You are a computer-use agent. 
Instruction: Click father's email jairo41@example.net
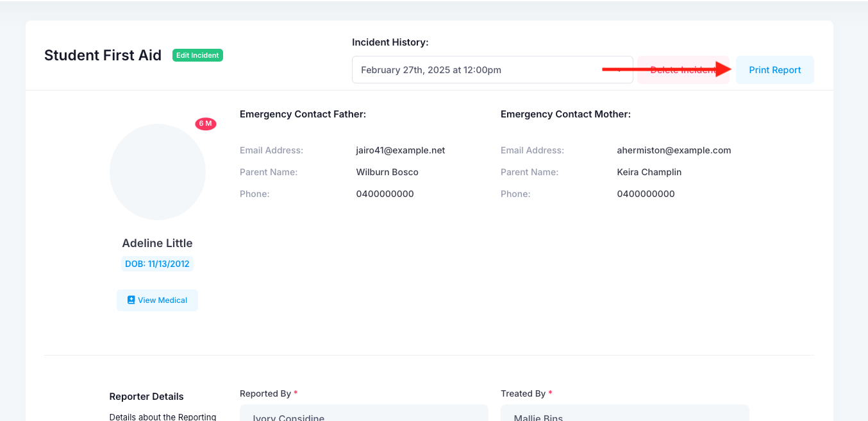click(400, 150)
